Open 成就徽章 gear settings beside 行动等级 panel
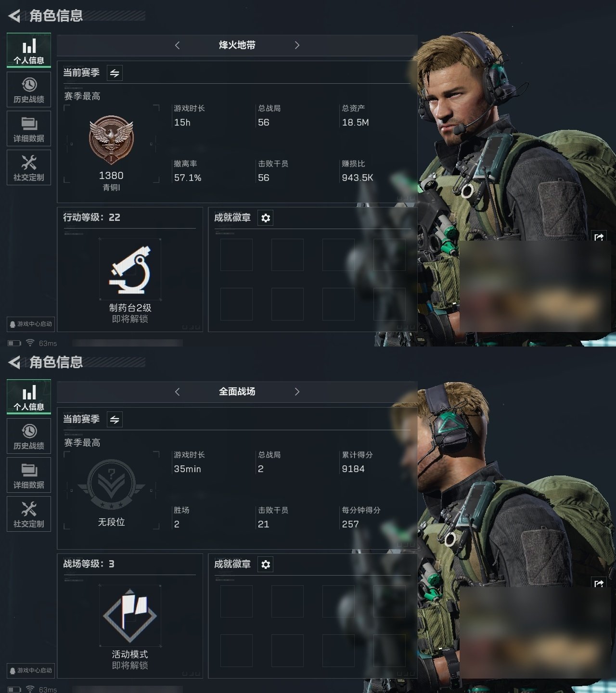616x693 pixels. click(x=266, y=218)
